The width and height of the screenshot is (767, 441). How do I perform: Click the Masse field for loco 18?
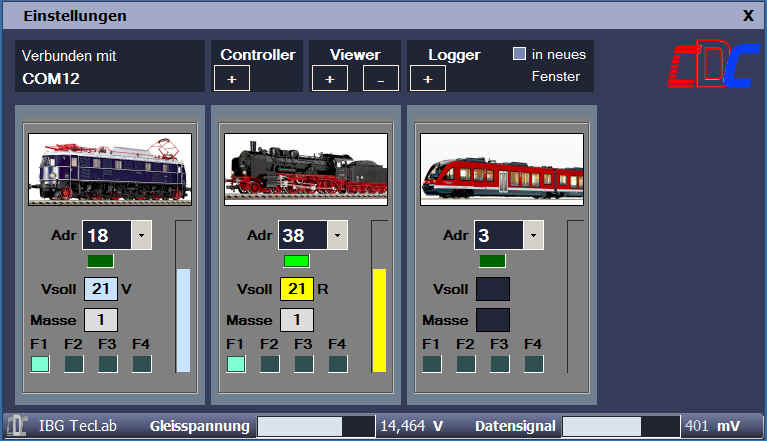(101, 320)
